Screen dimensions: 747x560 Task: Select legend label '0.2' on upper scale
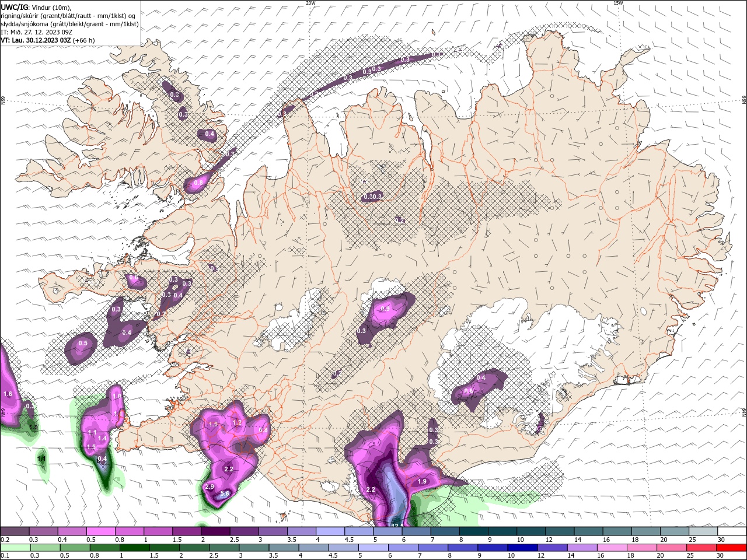[x=5, y=540]
